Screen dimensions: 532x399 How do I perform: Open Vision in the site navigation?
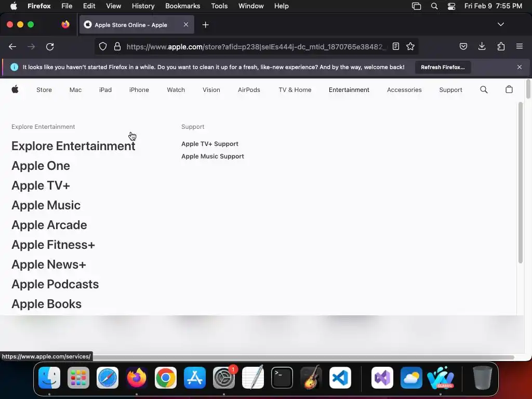tap(211, 90)
